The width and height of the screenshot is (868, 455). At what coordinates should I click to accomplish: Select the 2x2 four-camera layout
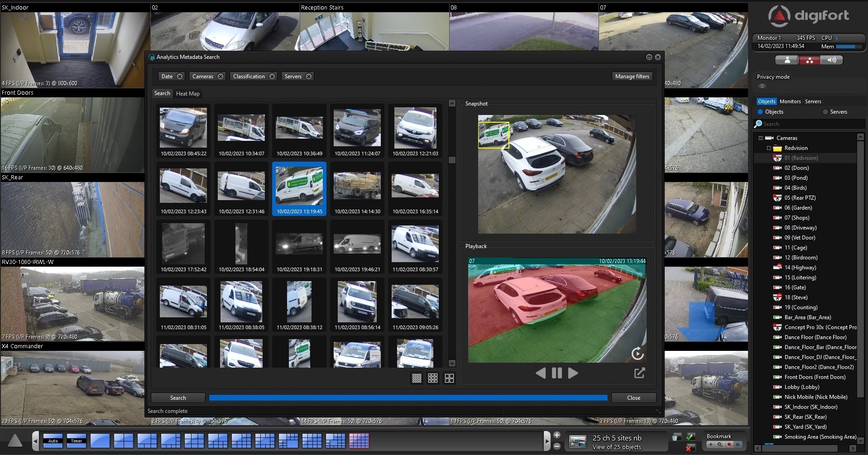(x=124, y=441)
